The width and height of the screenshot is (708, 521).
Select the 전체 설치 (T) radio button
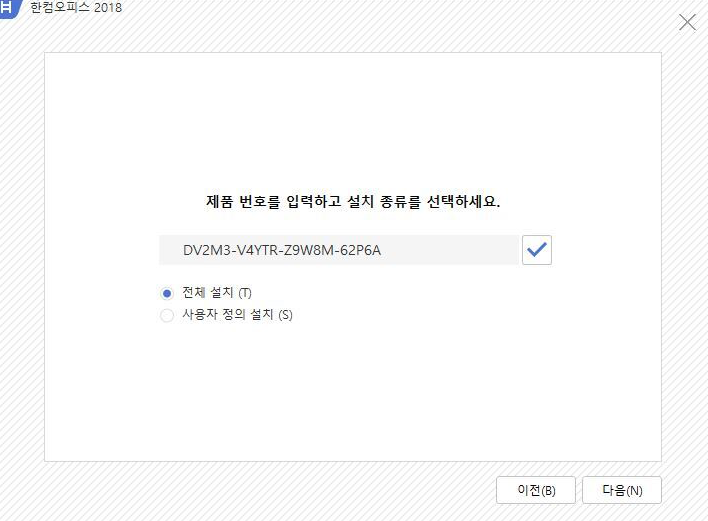pyautogui.click(x=167, y=293)
